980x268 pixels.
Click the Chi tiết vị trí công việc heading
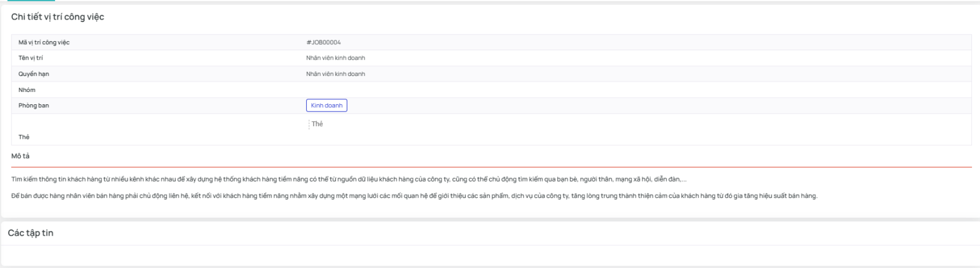pos(58,17)
